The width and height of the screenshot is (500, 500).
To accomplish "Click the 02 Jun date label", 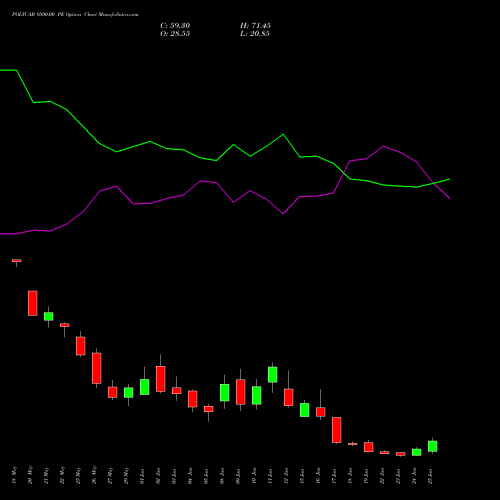I will [x=158, y=476].
